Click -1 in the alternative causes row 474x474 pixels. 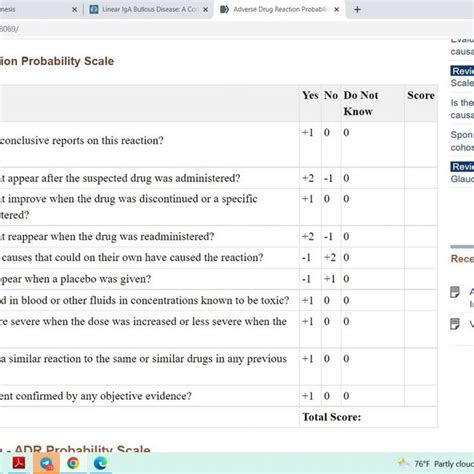click(x=306, y=257)
